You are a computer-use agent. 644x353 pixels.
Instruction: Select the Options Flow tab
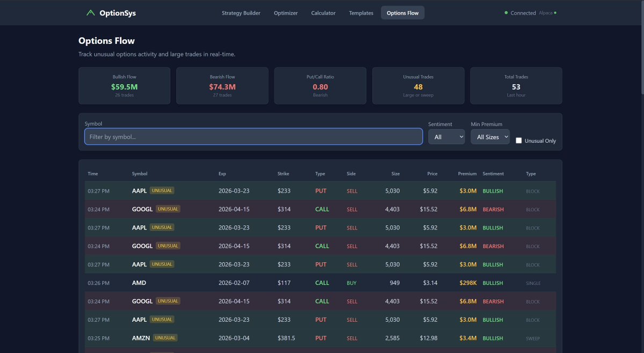pyautogui.click(x=402, y=12)
